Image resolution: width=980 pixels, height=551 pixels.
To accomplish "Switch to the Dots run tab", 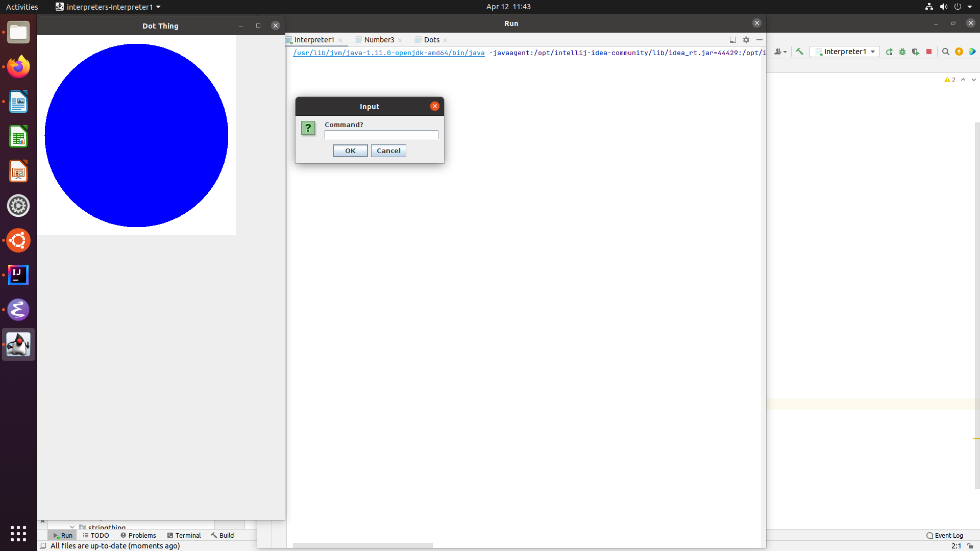I will click(431, 40).
